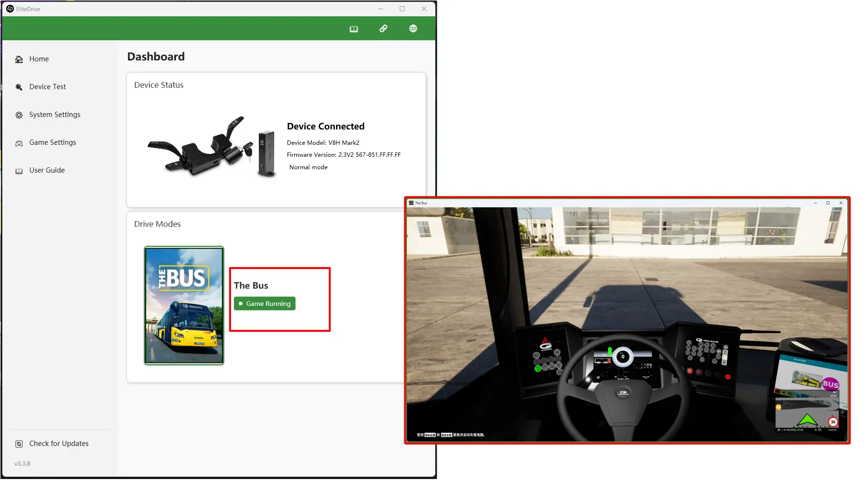Image resolution: width=868 pixels, height=480 pixels.
Task: Click the v3.3.8 version label
Action: coord(22,464)
